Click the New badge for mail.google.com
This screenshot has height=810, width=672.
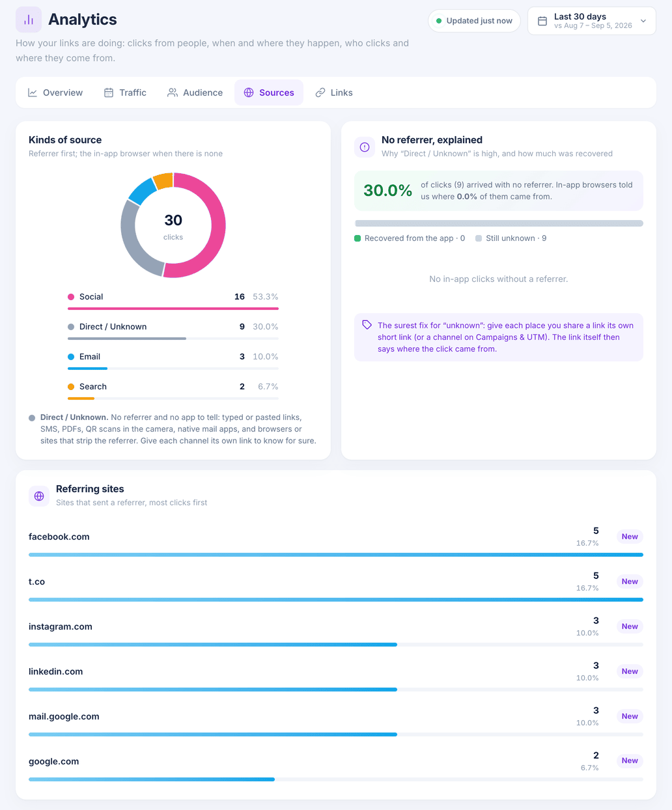630,716
